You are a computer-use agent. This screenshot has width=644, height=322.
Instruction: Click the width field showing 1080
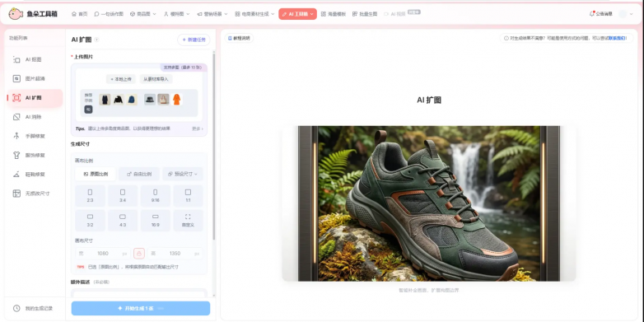pyautogui.click(x=103, y=254)
